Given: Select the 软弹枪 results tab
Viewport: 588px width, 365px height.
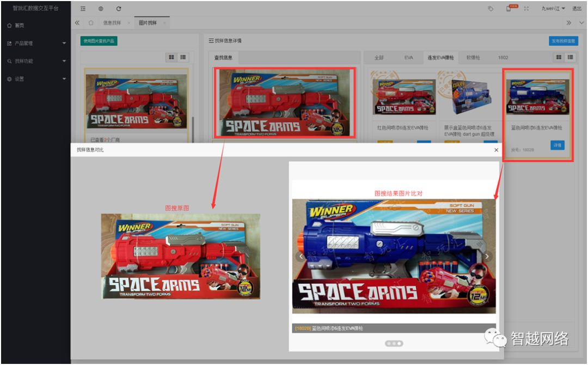Looking at the screenshot, I should point(473,58).
